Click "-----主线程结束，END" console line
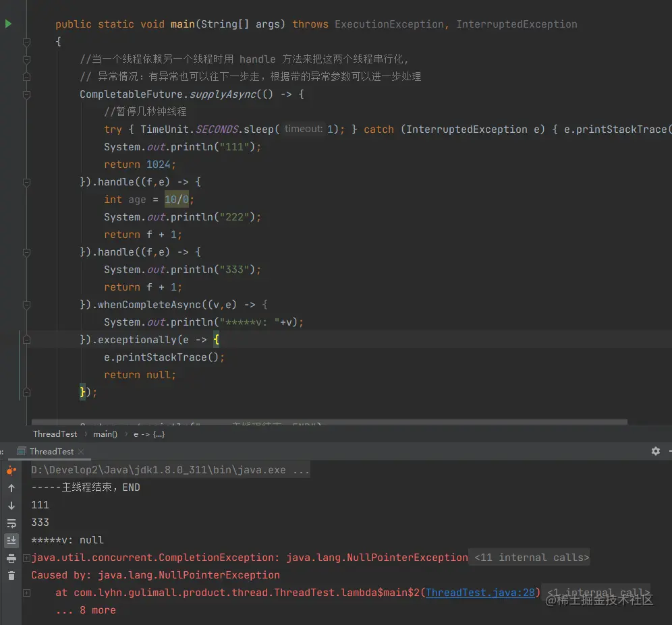The height and width of the screenshot is (625, 672). pyautogui.click(x=86, y=487)
